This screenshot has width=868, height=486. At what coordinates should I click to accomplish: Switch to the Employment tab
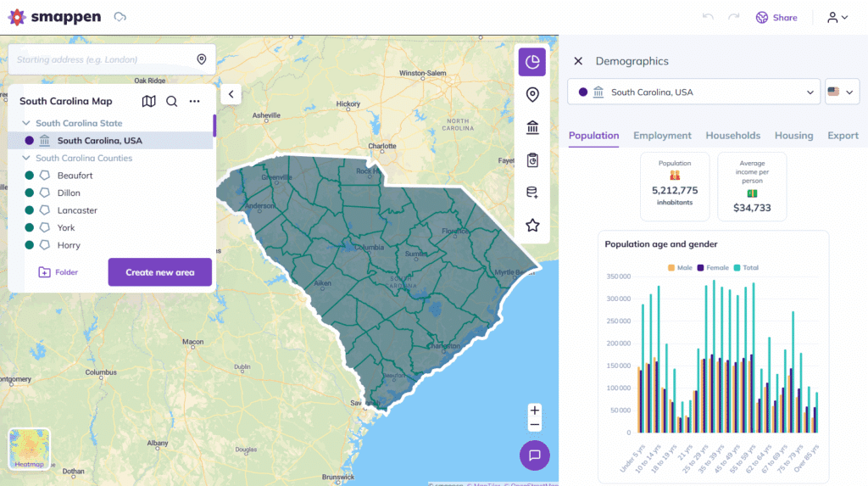662,136
